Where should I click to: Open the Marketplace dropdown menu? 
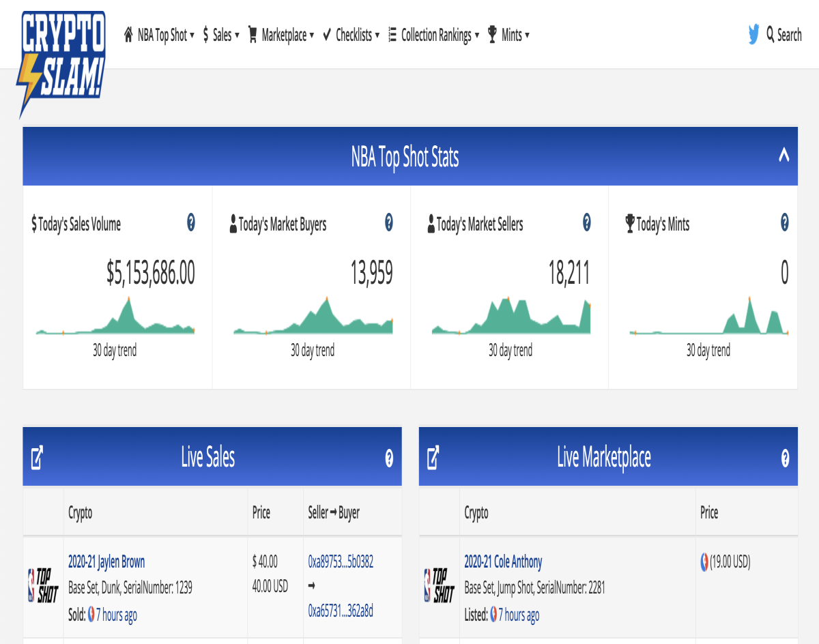[x=281, y=35]
